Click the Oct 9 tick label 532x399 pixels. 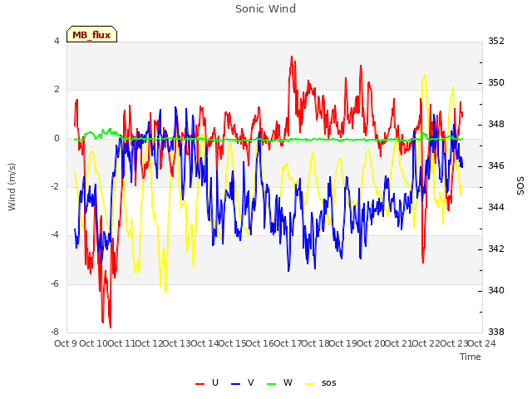click(66, 343)
